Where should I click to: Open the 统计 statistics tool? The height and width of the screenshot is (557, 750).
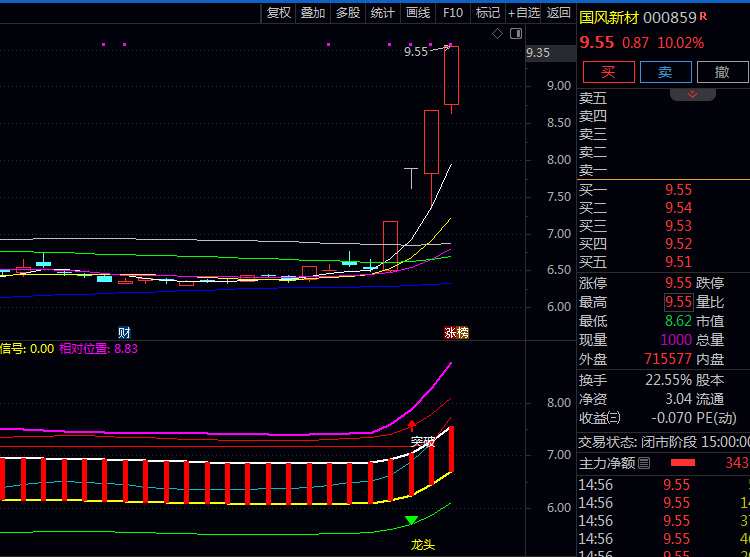pyautogui.click(x=382, y=12)
